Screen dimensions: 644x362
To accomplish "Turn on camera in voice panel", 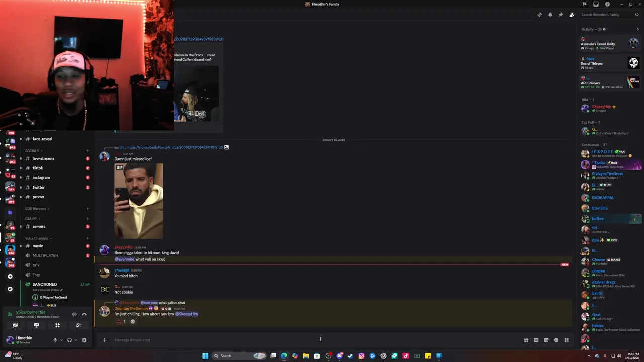I will point(15,325).
